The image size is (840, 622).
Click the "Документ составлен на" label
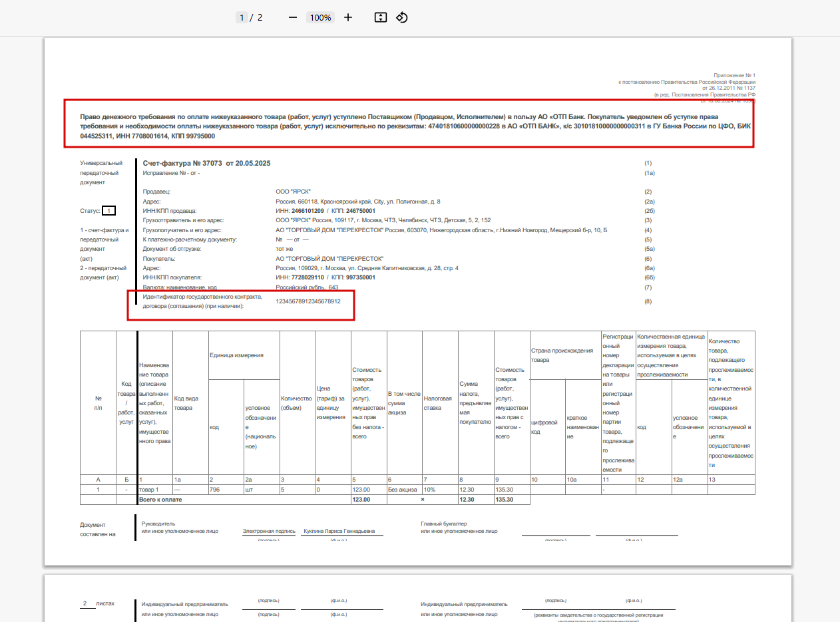point(99,530)
